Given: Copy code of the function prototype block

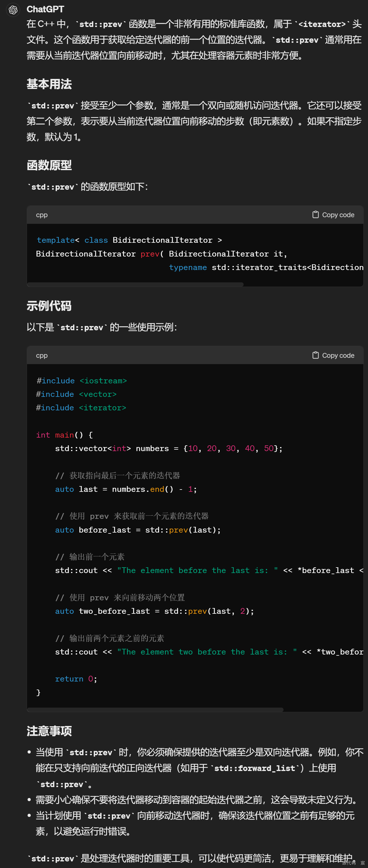Looking at the screenshot, I should click(x=333, y=215).
